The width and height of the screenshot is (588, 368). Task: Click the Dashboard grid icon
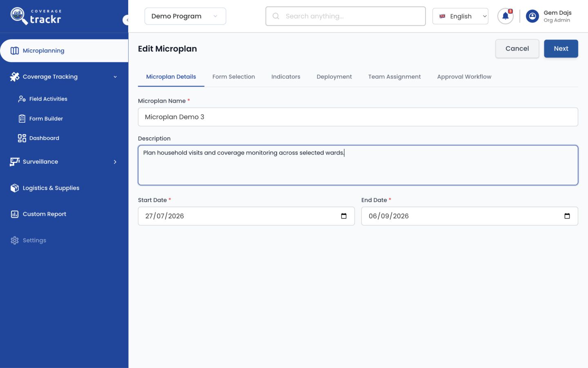(22, 138)
